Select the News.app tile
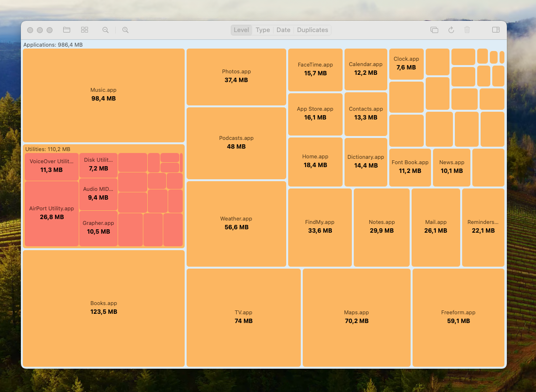Viewport: 536px width, 392px height. click(451, 168)
